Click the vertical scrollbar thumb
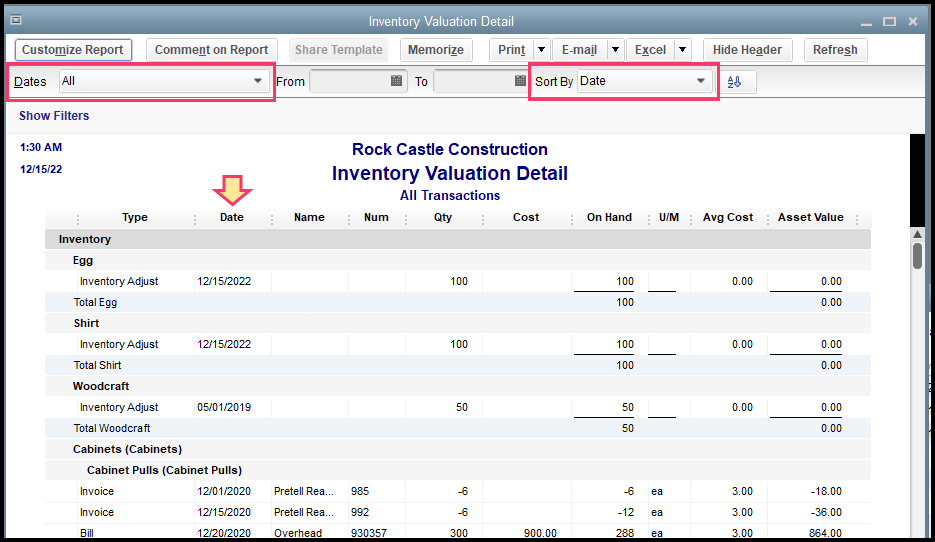 917,255
